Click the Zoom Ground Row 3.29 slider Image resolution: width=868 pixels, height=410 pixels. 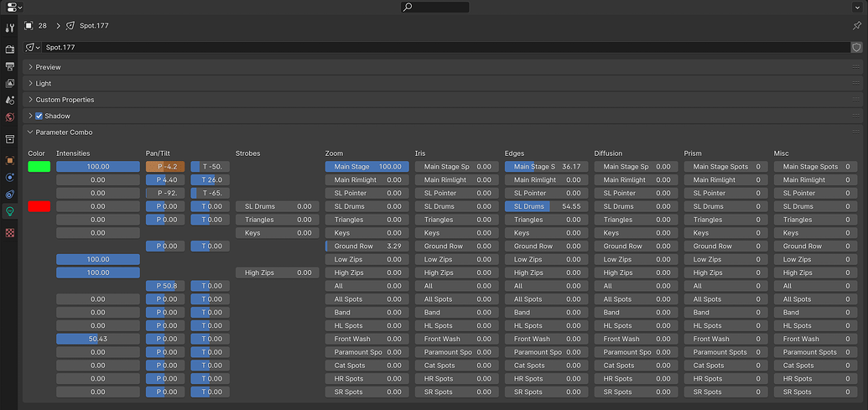pyautogui.click(x=367, y=247)
